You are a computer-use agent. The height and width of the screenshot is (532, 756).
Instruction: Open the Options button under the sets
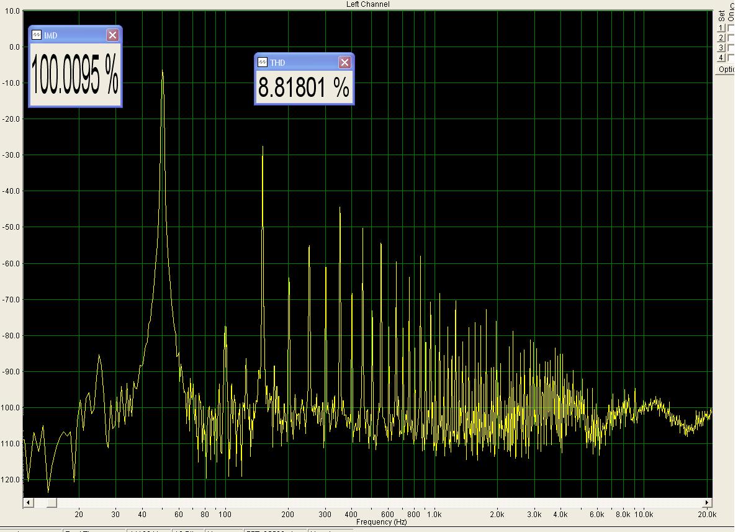726,70
